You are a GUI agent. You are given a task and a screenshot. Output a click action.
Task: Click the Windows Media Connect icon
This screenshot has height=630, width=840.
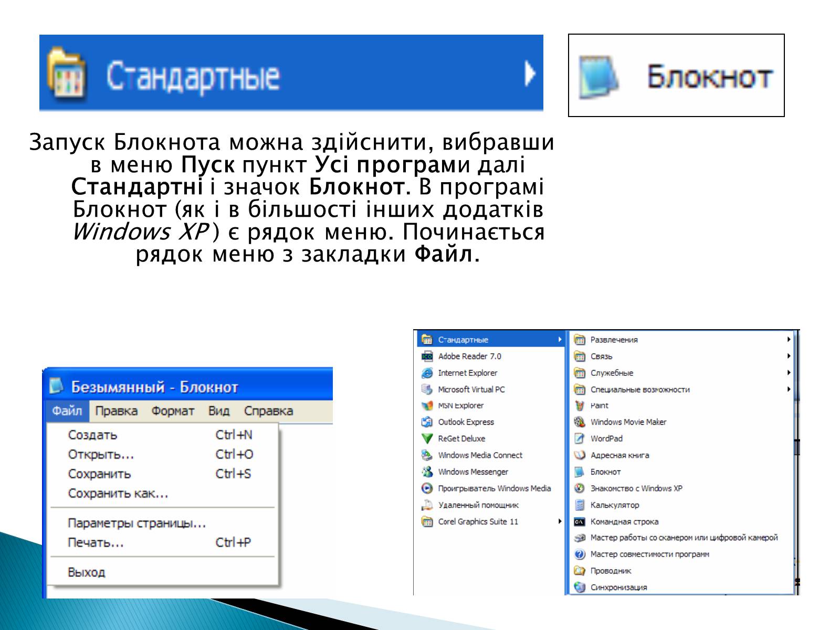[x=427, y=455]
